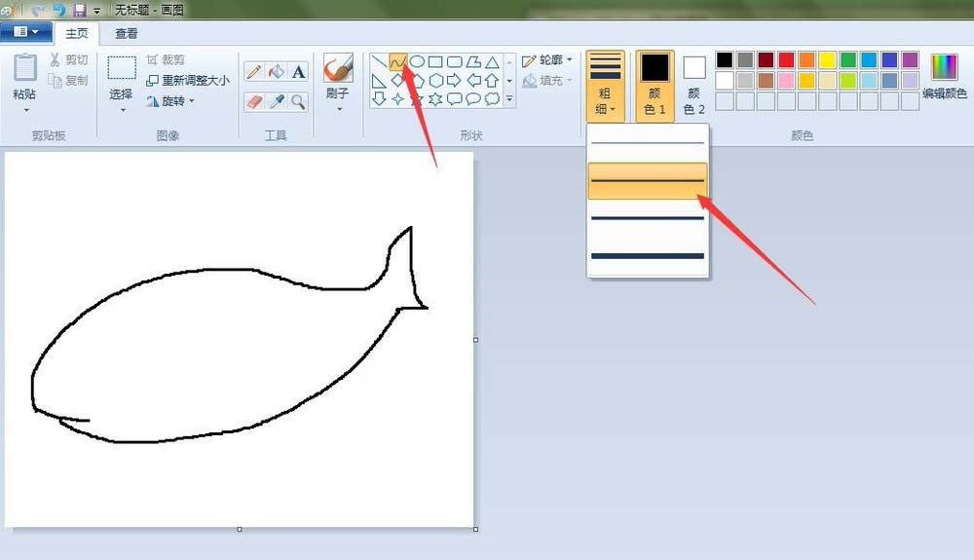Click the Paste clipboard icon
The height and width of the screenshot is (560, 974).
[x=25, y=67]
